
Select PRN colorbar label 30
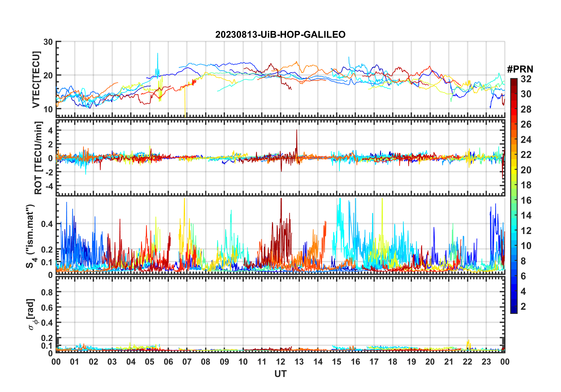click(x=526, y=94)
